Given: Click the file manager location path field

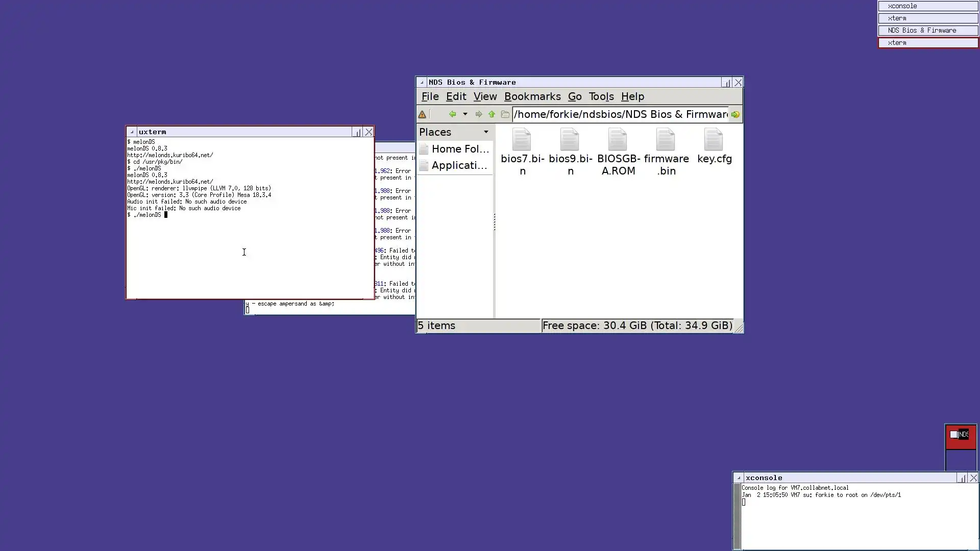Looking at the screenshot, I should [620, 114].
